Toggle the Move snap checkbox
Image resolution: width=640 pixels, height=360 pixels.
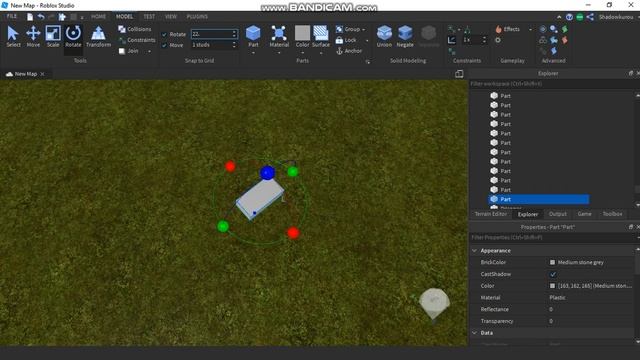click(164, 45)
